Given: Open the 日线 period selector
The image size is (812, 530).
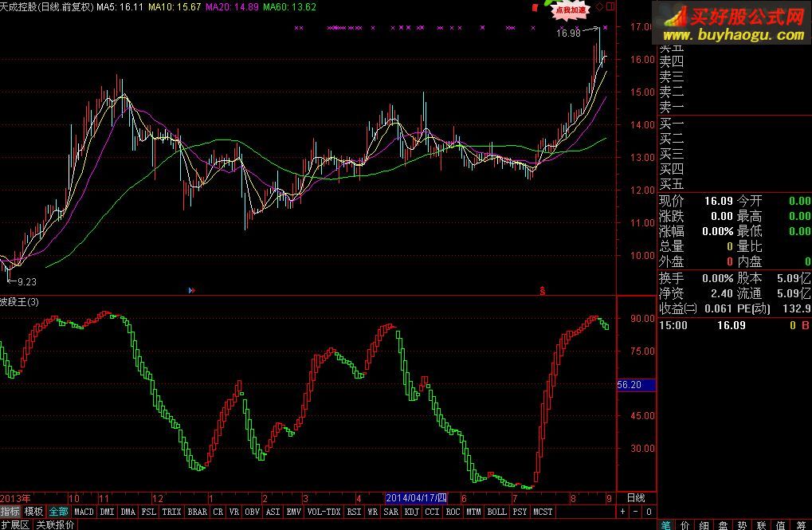Looking at the screenshot, I should (636, 498).
